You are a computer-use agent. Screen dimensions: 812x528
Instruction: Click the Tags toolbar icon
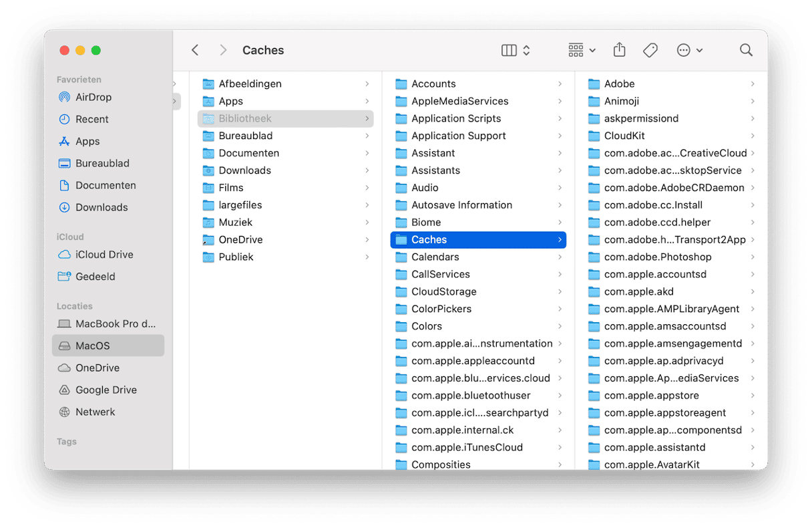(650, 50)
